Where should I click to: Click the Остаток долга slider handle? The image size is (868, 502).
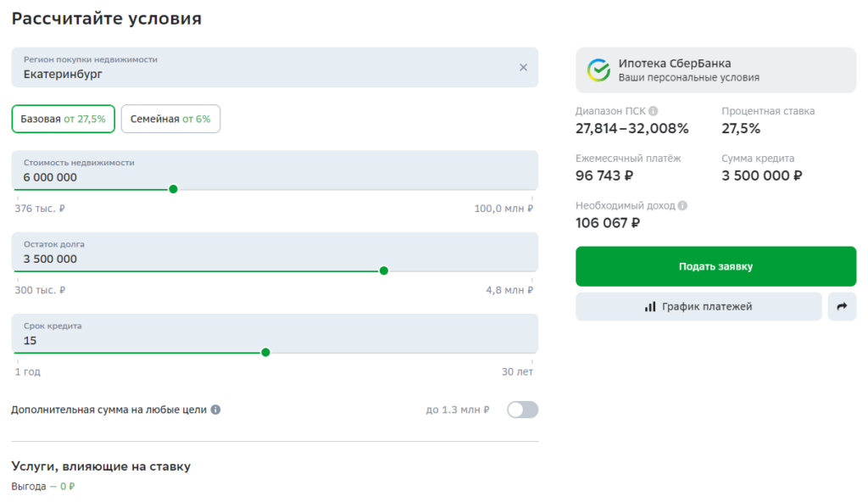tap(383, 271)
